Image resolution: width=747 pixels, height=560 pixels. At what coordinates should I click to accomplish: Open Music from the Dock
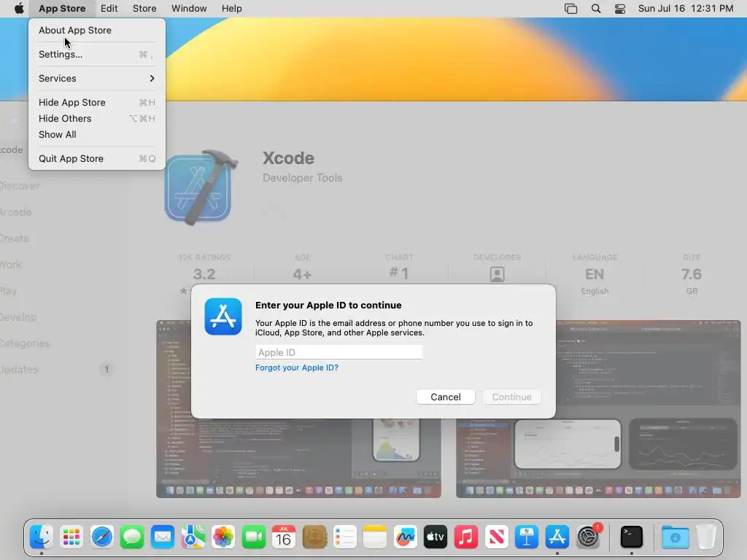point(466,537)
